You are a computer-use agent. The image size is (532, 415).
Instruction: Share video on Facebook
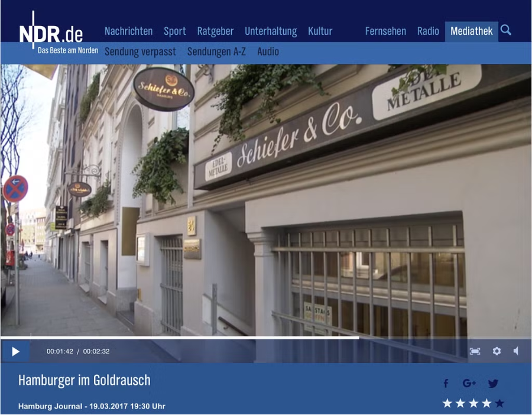coord(446,384)
